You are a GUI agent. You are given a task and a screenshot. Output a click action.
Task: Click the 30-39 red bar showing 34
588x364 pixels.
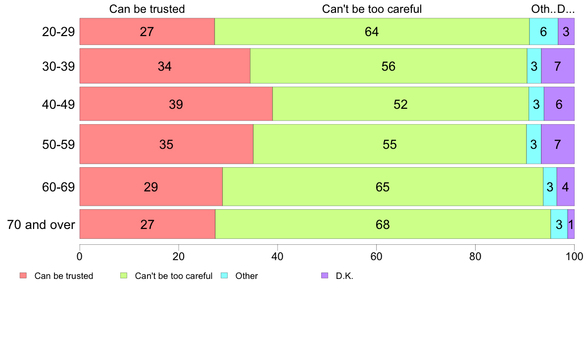click(x=165, y=66)
